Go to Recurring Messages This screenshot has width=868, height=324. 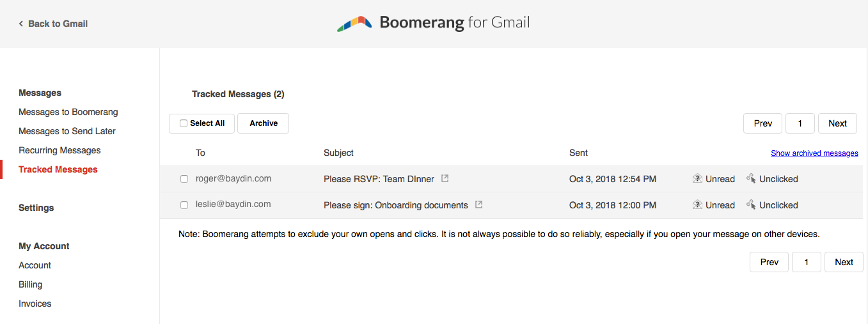(x=59, y=150)
